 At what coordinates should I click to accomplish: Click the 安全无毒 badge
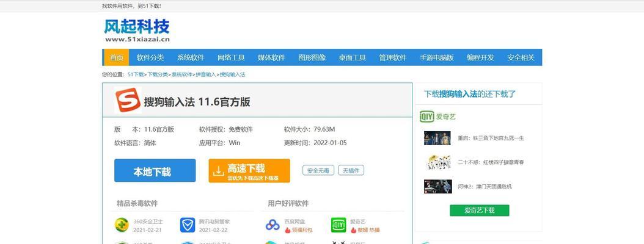[318, 170]
